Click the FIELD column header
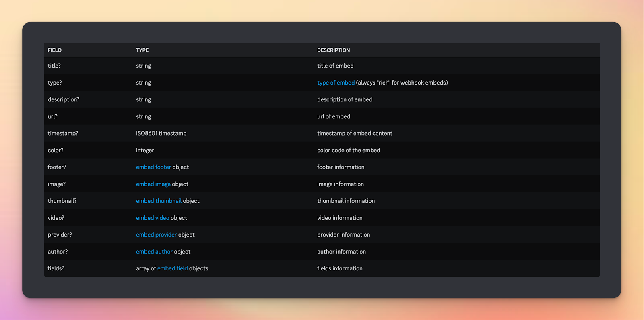Image resolution: width=644 pixels, height=320 pixels. [55, 50]
